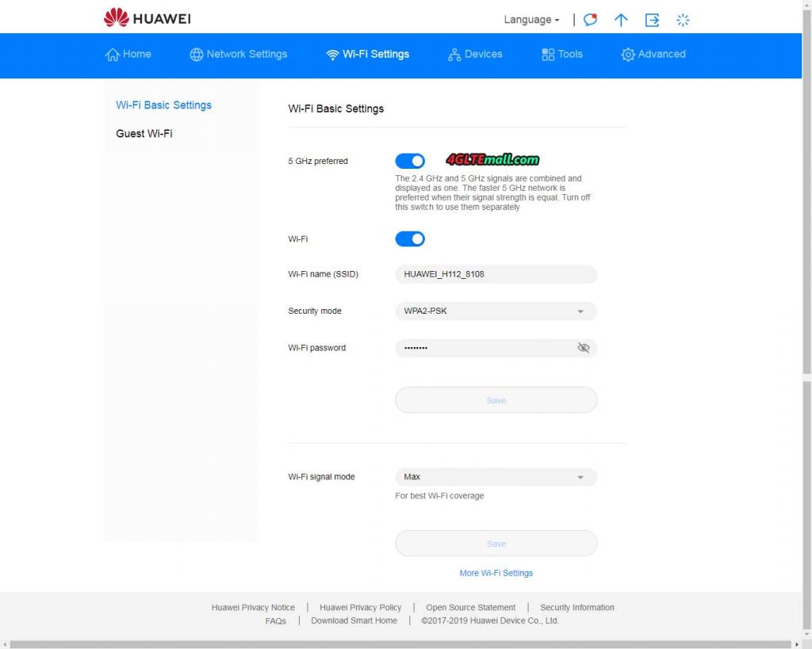Open More Wi-Fi Settings link
Image resolution: width=812 pixels, height=649 pixels.
(496, 572)
